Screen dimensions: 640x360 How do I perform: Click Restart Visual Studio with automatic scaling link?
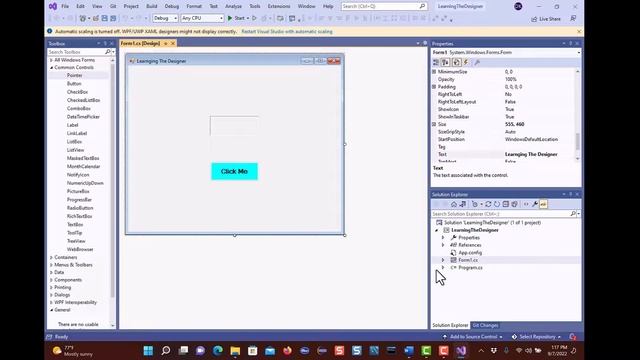[287, 31]
